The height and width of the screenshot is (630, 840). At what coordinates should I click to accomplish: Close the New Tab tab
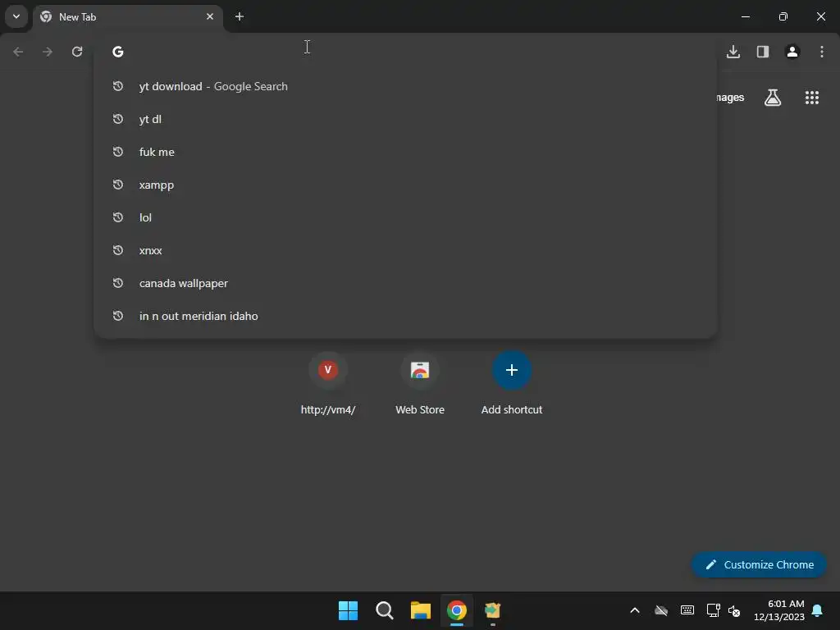pos(210,16)
